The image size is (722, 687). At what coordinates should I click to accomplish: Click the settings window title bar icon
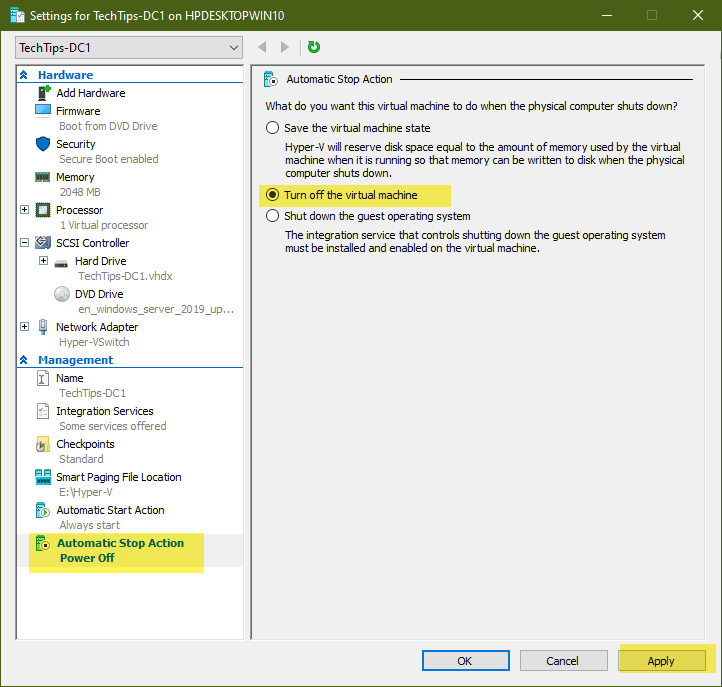pyautogui.click(x=17, y=15)
